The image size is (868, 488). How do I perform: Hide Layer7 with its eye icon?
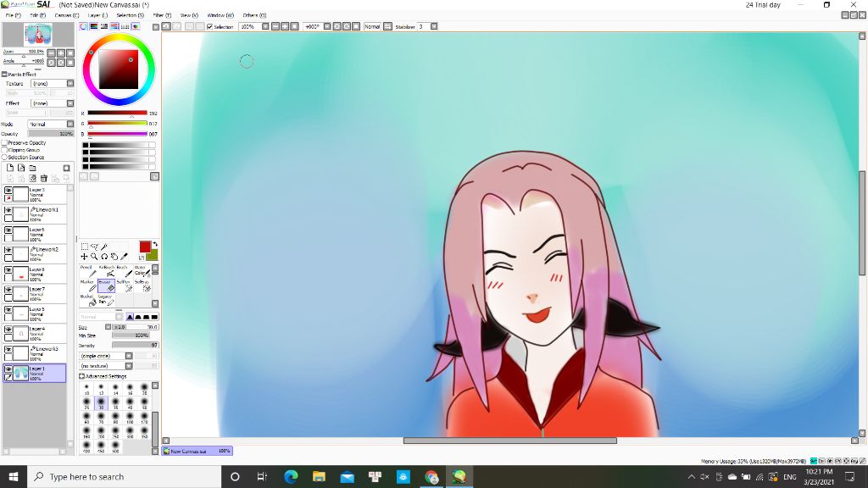8,290
